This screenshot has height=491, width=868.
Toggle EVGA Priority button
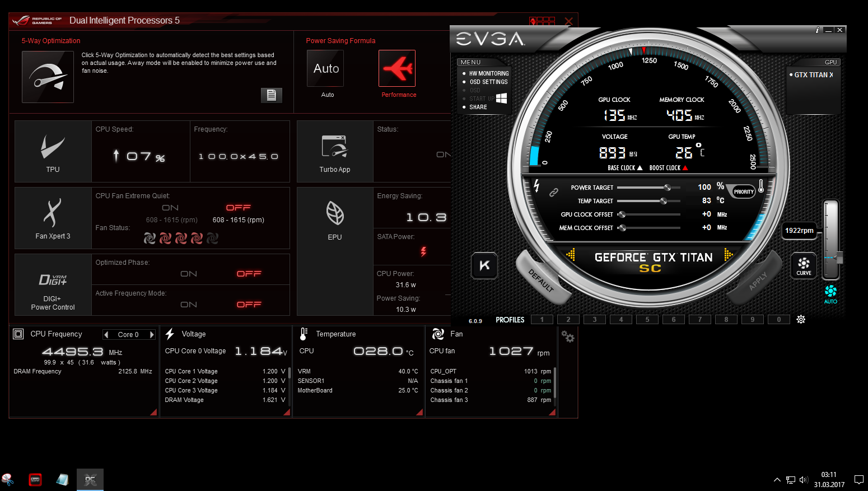(x=744, y=191)
